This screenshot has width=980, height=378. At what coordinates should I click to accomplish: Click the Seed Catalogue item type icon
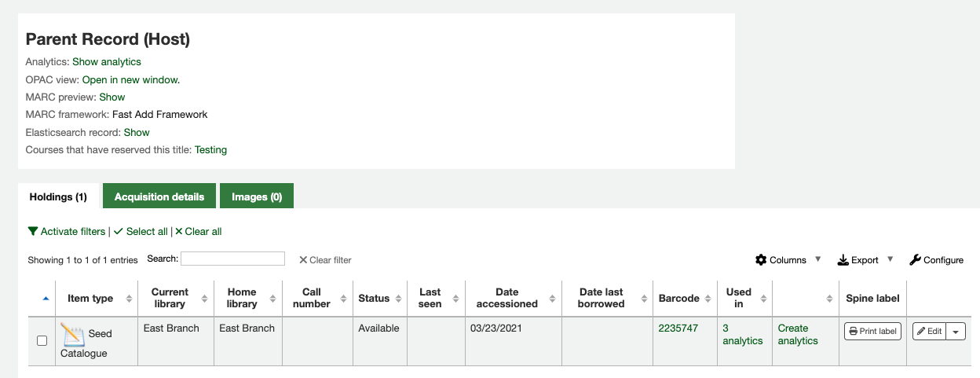pyautogui.click(x=72, y=335)
